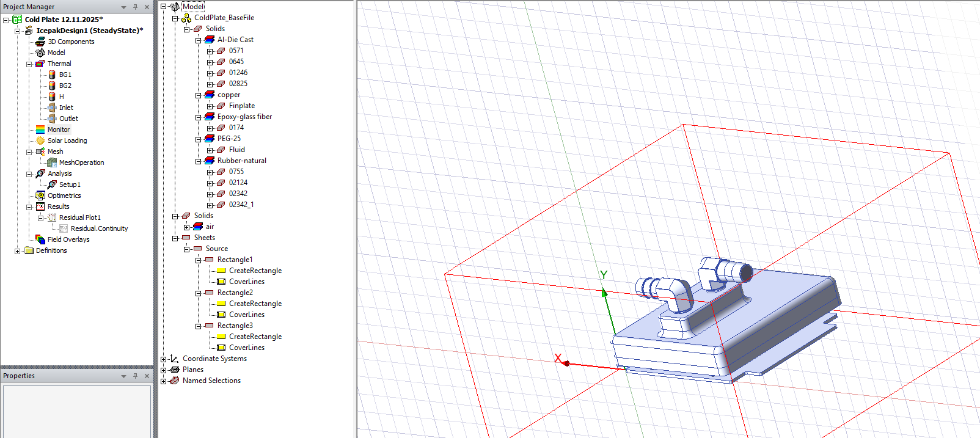Image resolution: width=980 pixels, height=438 pixels.
Task: Select object 0174 under Epoxy-glass fiber
Action: coord(236,128)
